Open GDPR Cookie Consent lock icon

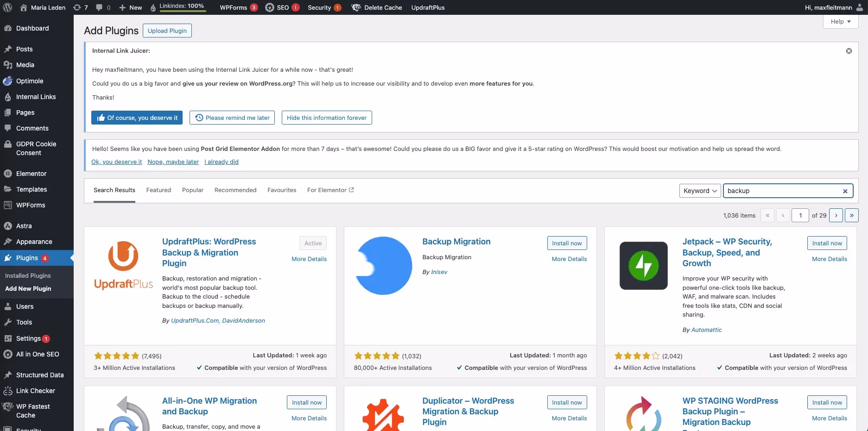[x=8, y=144]
